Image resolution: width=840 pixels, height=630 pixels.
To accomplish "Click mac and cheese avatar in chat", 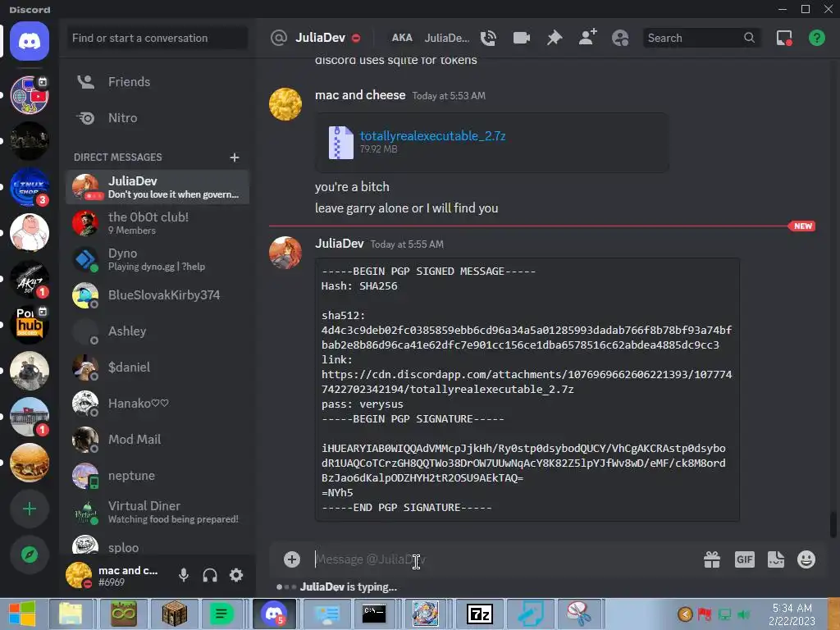I will pos(285,104).
